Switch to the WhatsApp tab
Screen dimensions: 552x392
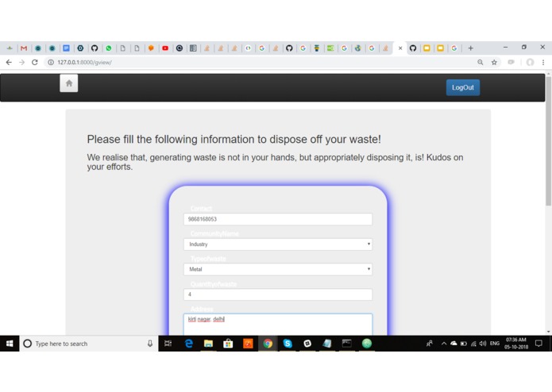coord(109,48)
